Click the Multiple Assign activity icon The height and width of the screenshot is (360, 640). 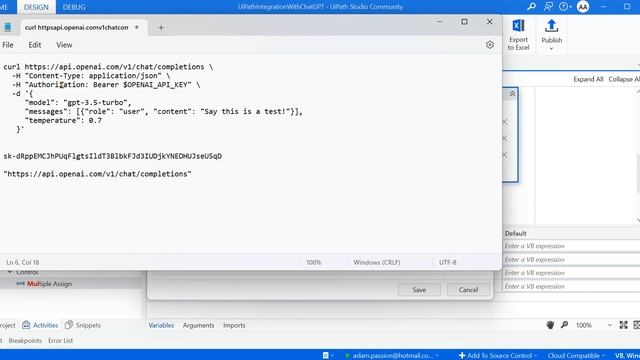coord(20,284)
